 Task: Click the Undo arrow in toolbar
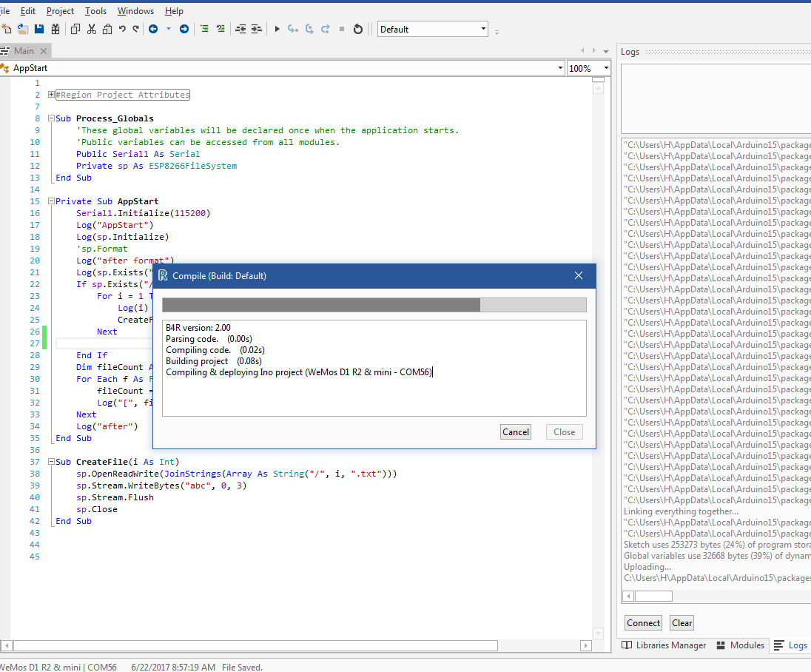click(x=123, y=29)
